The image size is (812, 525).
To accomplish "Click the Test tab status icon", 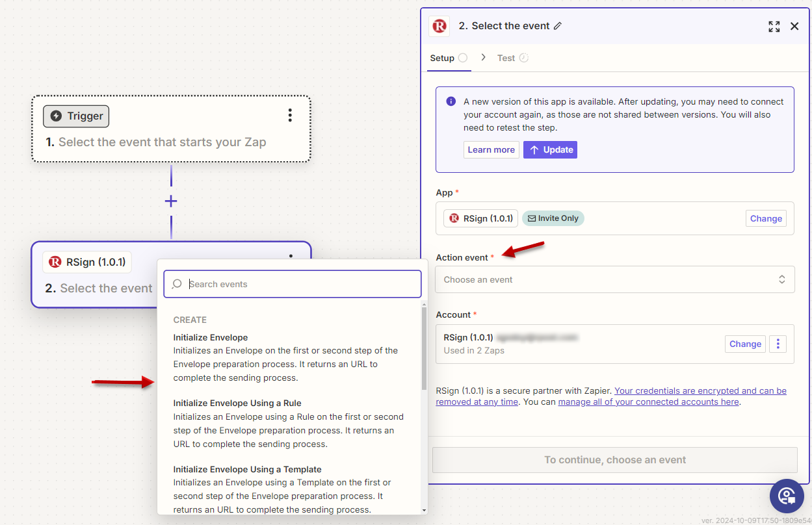I will 524,58.
